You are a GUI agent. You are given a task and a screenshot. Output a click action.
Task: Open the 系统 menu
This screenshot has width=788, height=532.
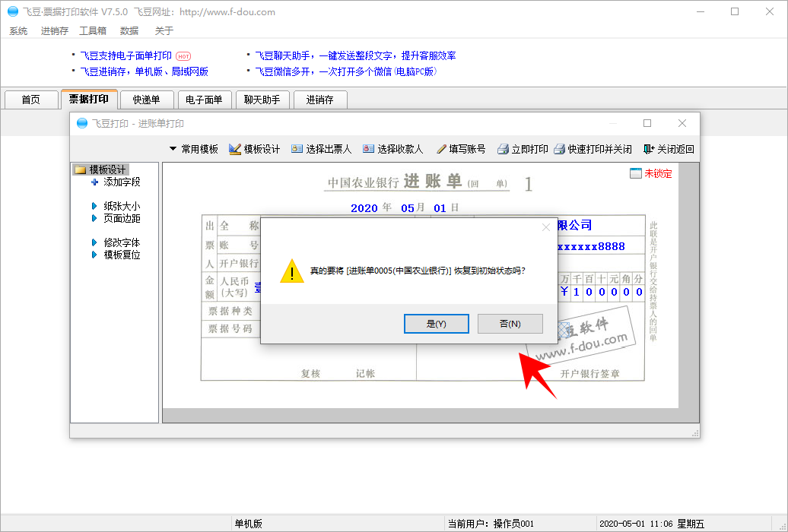18,30
